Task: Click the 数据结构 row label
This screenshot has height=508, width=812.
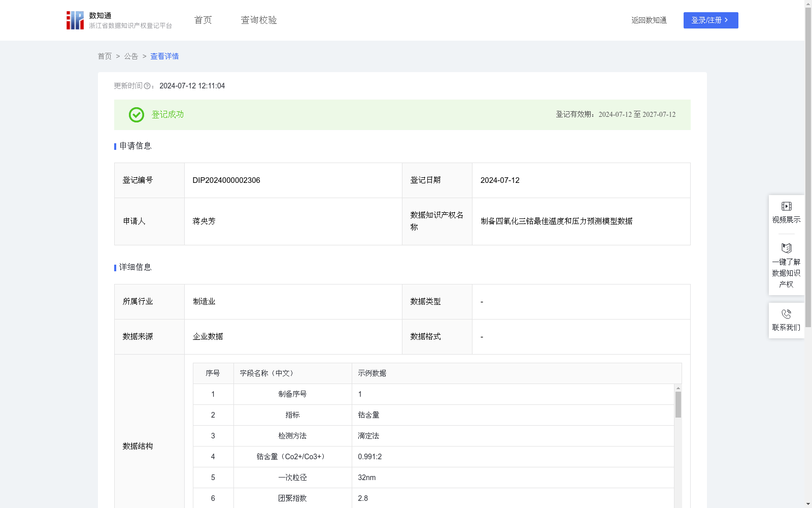Action: [138, 446]
